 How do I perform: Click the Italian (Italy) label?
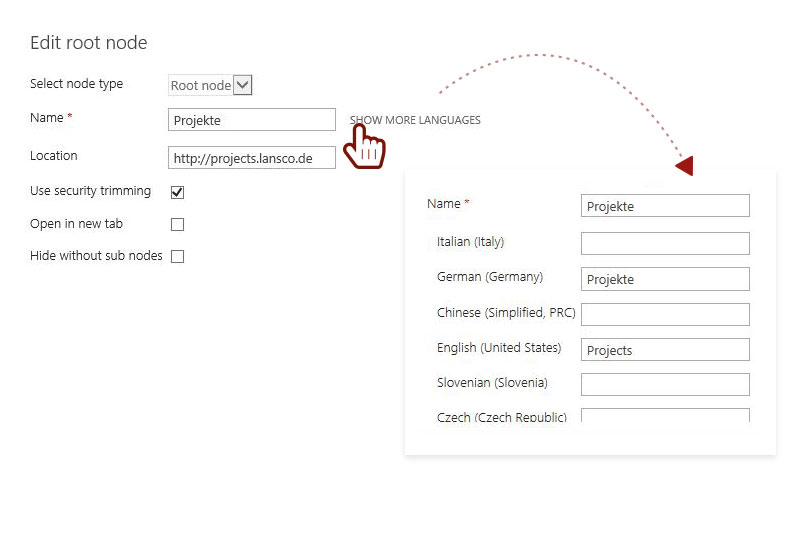point(470,242)
